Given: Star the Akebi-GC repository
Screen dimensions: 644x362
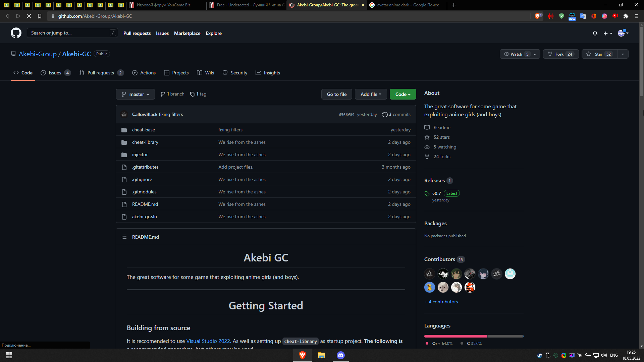Looking at the screenshot, I should (599, 54).
